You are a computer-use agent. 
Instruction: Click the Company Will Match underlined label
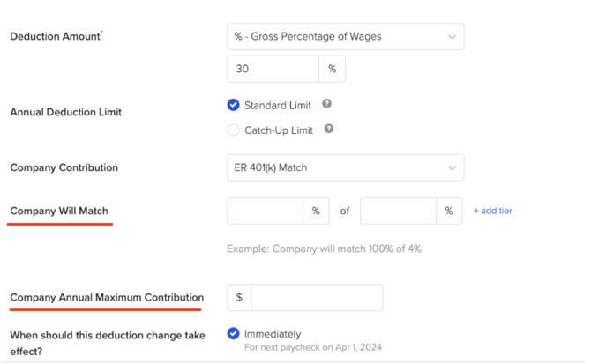click(59, 211)
